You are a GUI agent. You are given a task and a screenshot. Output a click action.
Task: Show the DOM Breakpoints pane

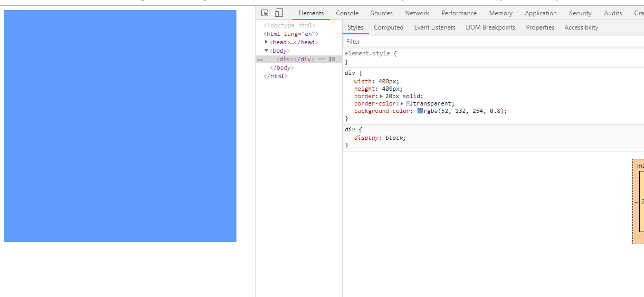pyautogui.click(x=490, y=27)
